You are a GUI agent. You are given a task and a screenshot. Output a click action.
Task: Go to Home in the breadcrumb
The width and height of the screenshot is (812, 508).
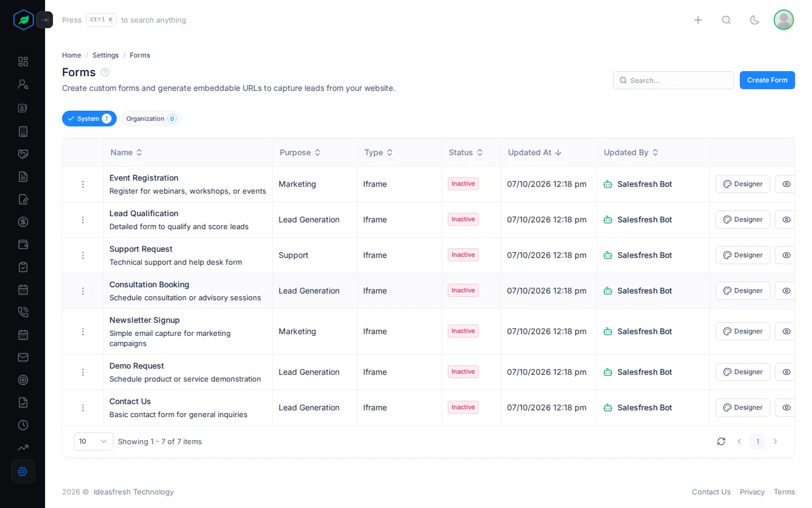click(x=72, y=55)
